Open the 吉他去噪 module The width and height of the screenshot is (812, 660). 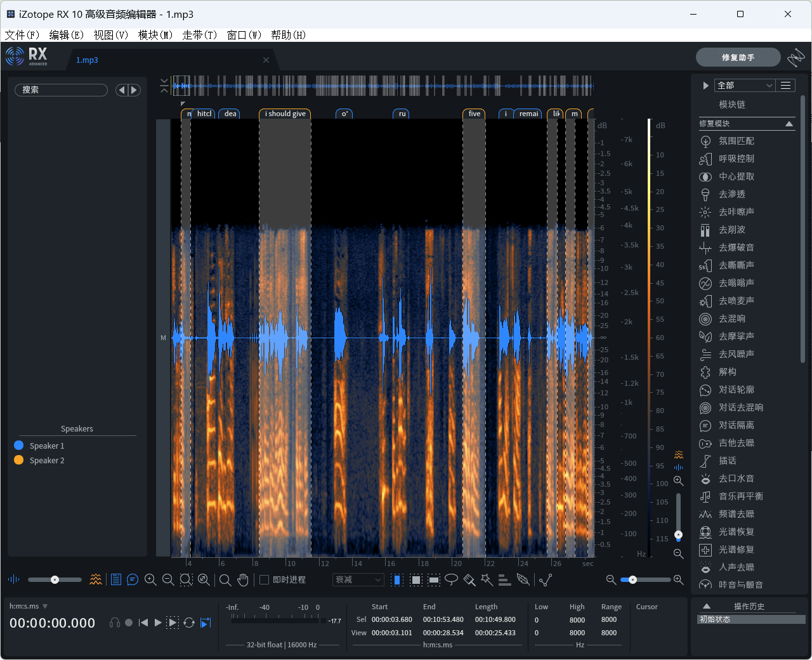[x=736, y=443]
